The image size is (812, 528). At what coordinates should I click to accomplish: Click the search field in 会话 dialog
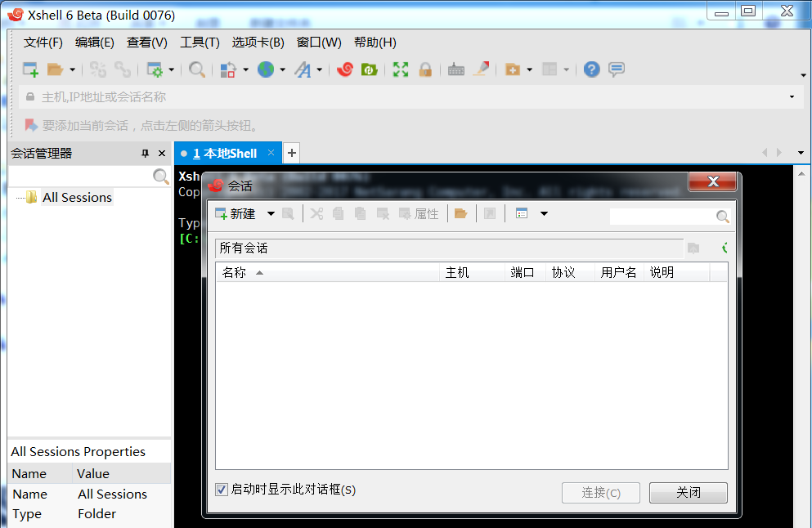[663, 217]
